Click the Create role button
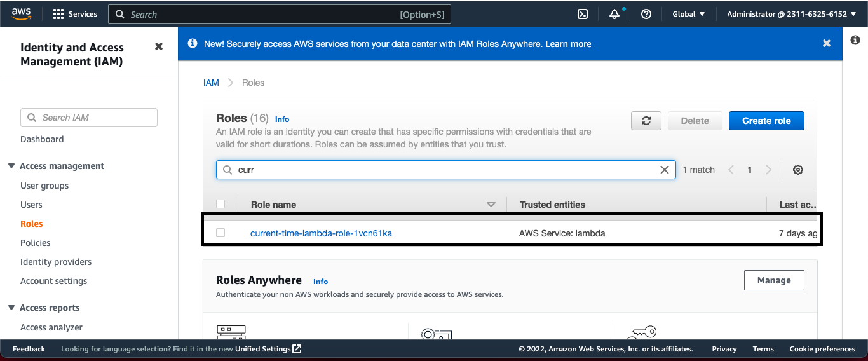Image resolution: width=868 pixels, height=361 pixels. [766, 121]
